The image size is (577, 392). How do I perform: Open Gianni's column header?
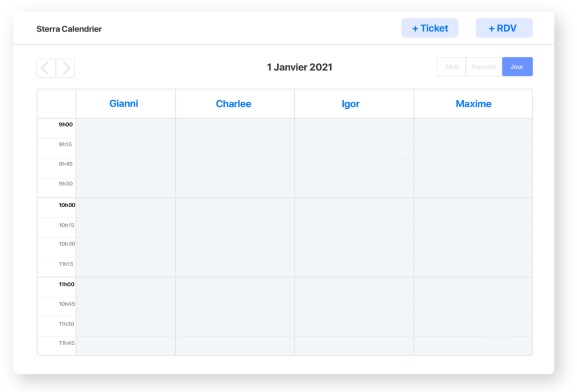[124, 104]
